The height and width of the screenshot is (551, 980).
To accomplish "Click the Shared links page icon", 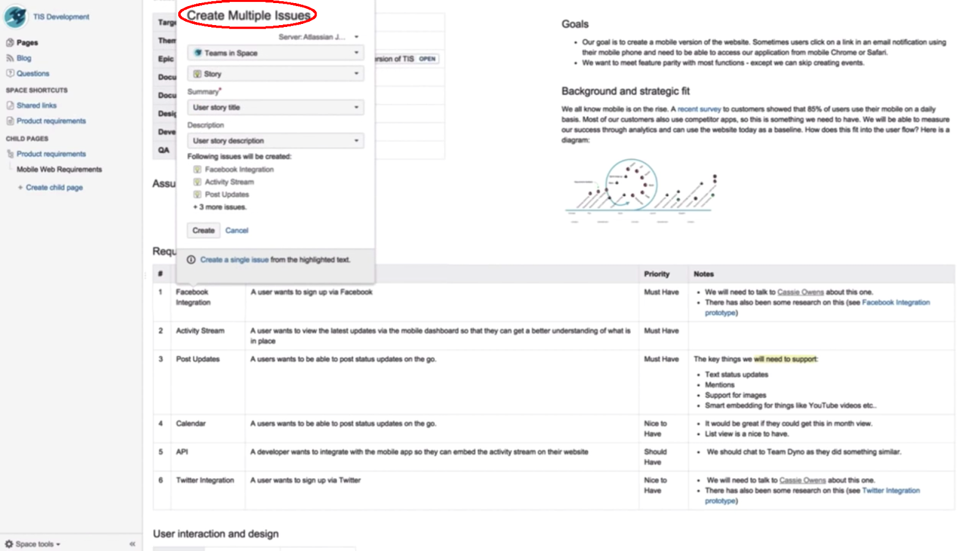I will coord(10,105).
